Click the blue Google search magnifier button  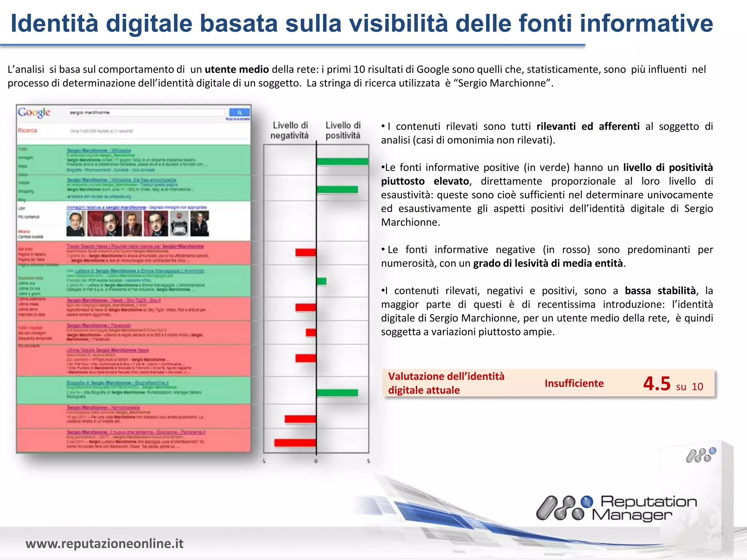[x=239, y=112]
